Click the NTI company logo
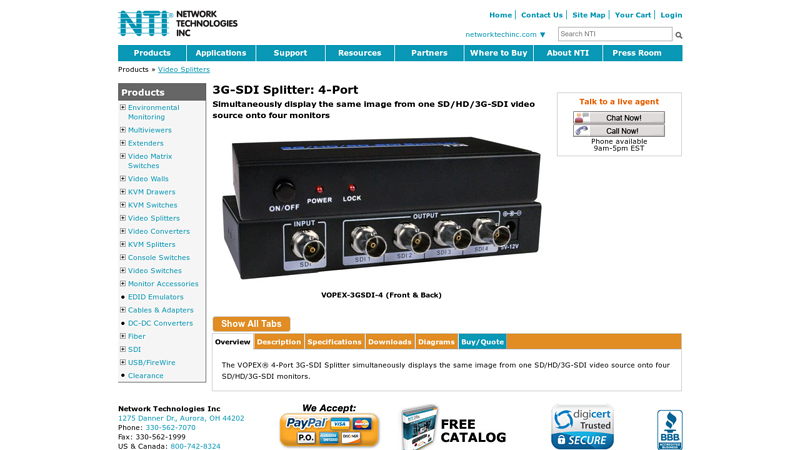Viewport: 800px width, 450px height. pyautogui.click(x=178, y=23)
